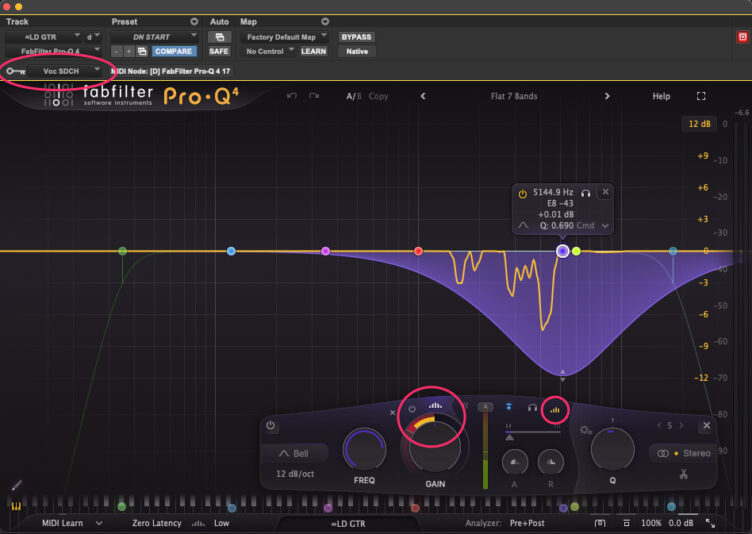
Task: Toggle the selected band power button
Action: coord(270,426)
